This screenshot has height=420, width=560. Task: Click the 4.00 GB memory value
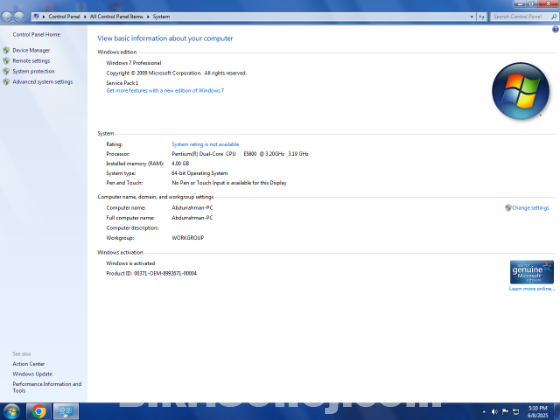click(x=180, y=164)
